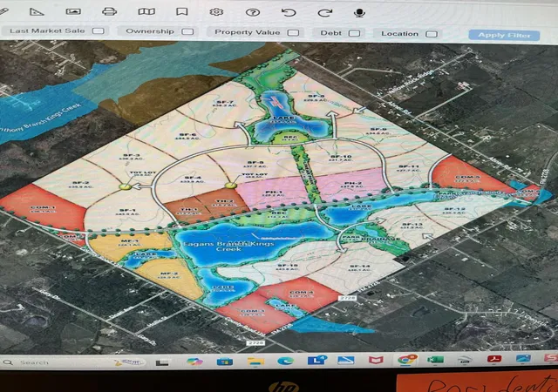Open settings gear in toolbar
This screenshot has height=392, width=558.
click(216, 12)
